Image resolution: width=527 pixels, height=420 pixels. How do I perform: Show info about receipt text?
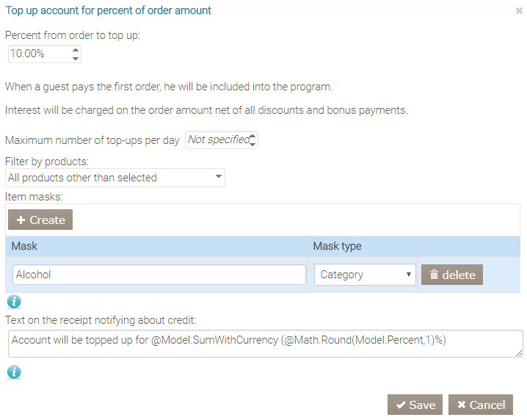coord(14,372)
